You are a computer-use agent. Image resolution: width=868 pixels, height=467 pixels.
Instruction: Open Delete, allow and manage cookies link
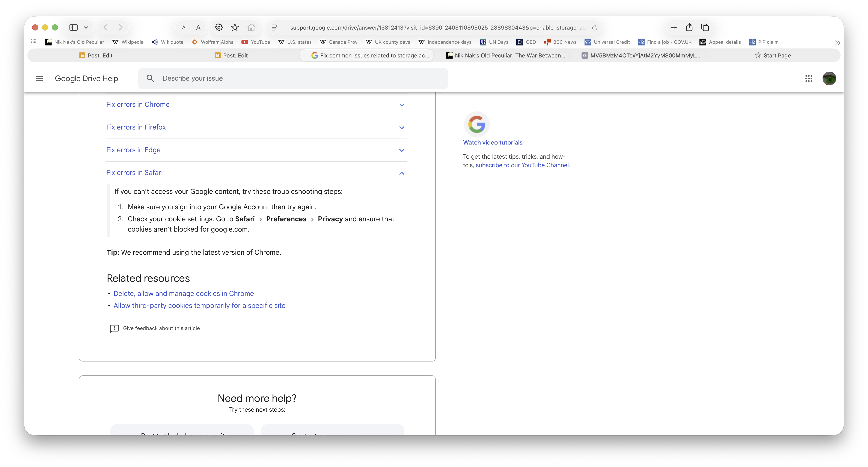tap(184, 294)
